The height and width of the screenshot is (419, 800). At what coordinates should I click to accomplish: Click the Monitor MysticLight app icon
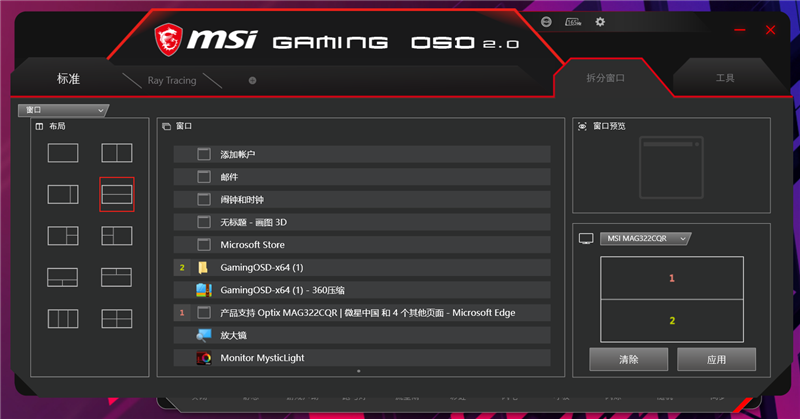204,358
